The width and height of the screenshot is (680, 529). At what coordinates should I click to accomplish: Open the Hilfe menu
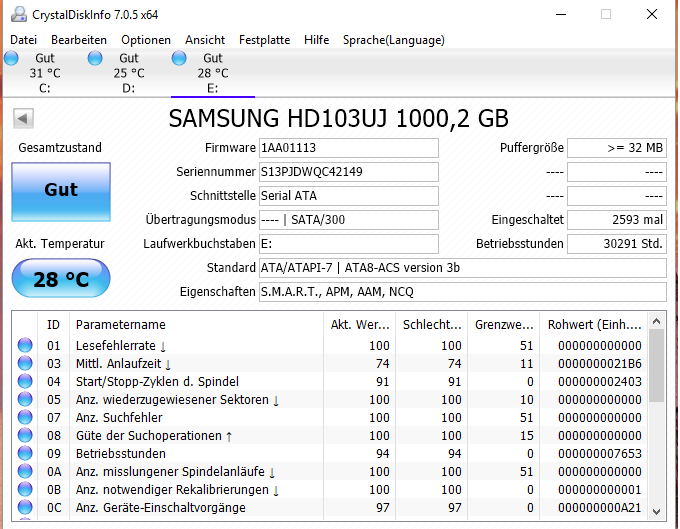click(x=317, y=40)
